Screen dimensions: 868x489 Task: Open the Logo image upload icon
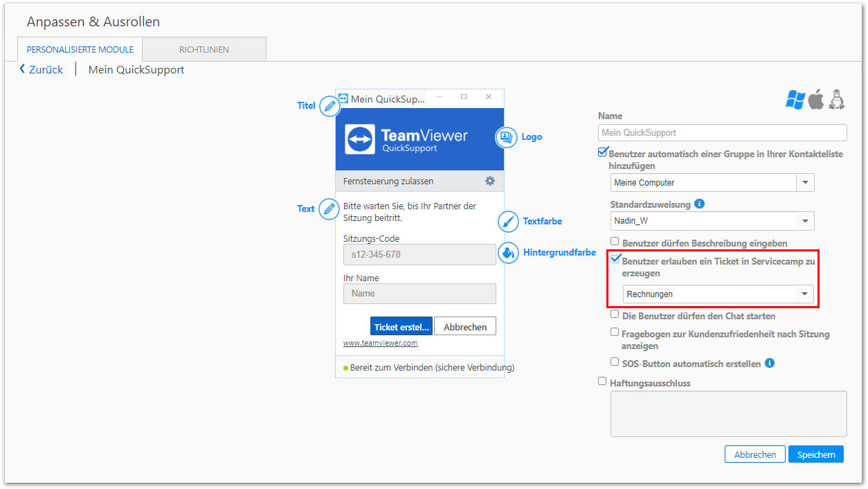click(506, 137)
